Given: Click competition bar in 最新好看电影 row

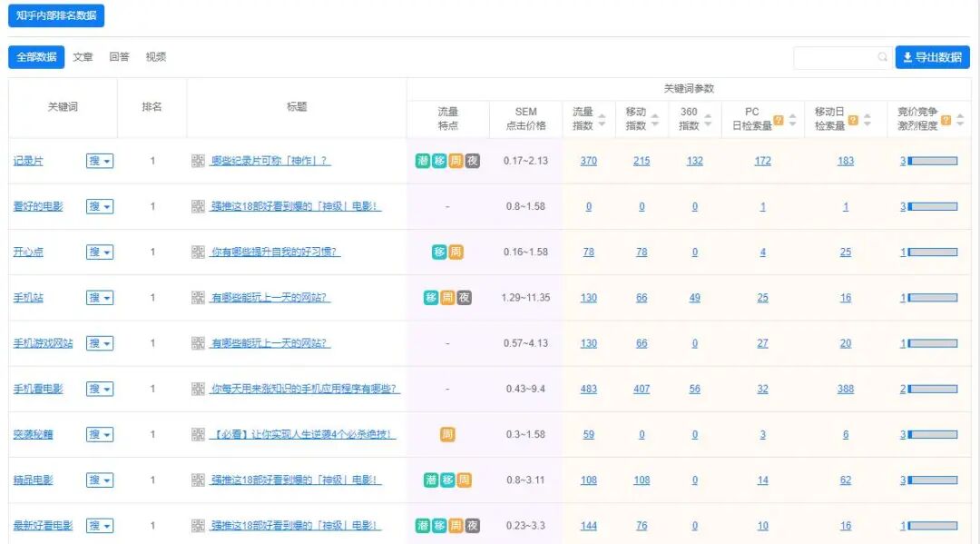Looking at the screenshot, I should pyautogui.click(x=933, y=526).
